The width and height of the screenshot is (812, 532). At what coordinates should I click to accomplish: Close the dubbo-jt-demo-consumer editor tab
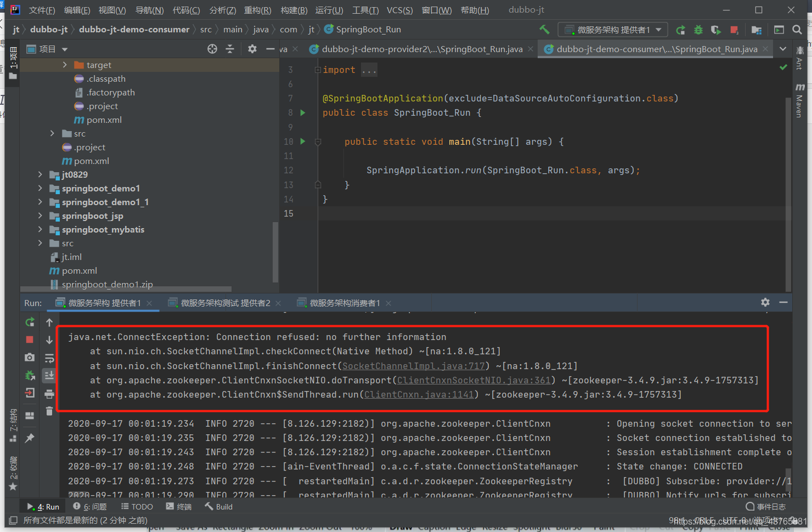(766, 49)
